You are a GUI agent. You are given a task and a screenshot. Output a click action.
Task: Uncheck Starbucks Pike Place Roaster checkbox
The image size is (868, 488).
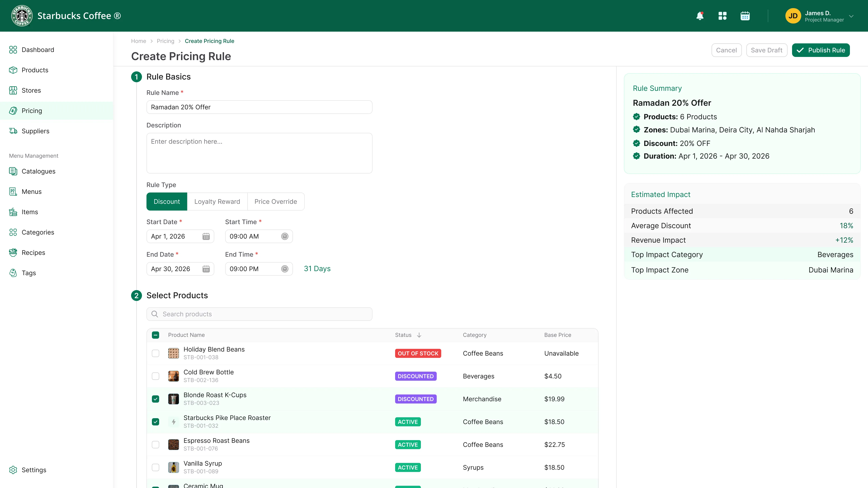pyautogui.click(x=155, y=422)
